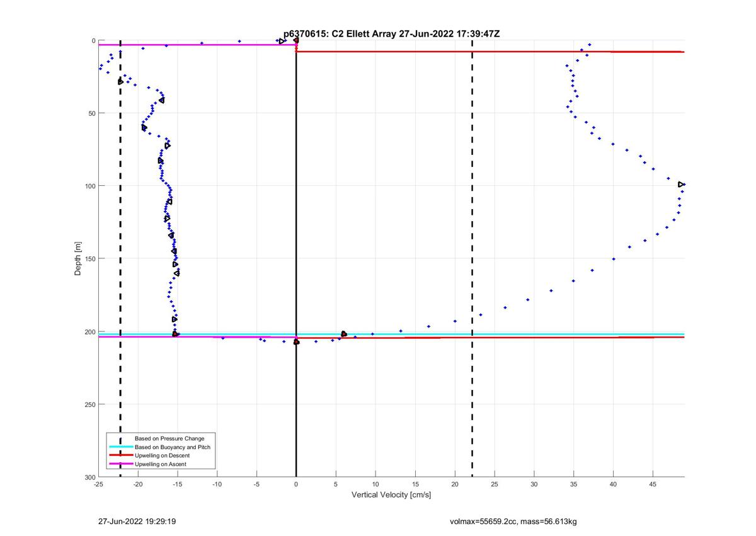Click the 'volmax=55659.2cc, mass=56.613kg' footer text
This screenshot has height=536, width=756.
pos(512,522)
